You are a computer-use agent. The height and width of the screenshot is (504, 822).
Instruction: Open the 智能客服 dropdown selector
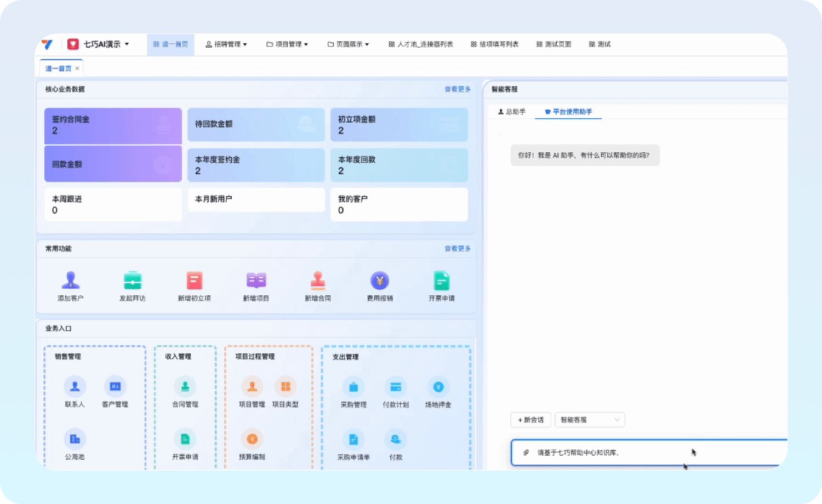tap(590, 420)
